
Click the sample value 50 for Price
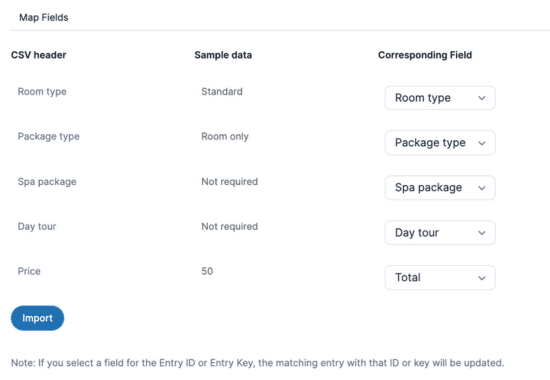pyautogui.click(x=207, y=271)
